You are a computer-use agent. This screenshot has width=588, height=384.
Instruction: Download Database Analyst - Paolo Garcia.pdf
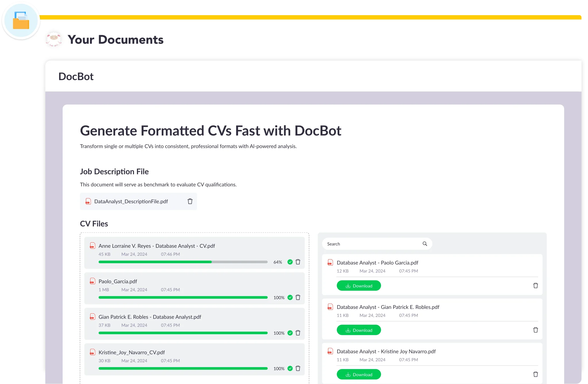(x=359, y=286)
